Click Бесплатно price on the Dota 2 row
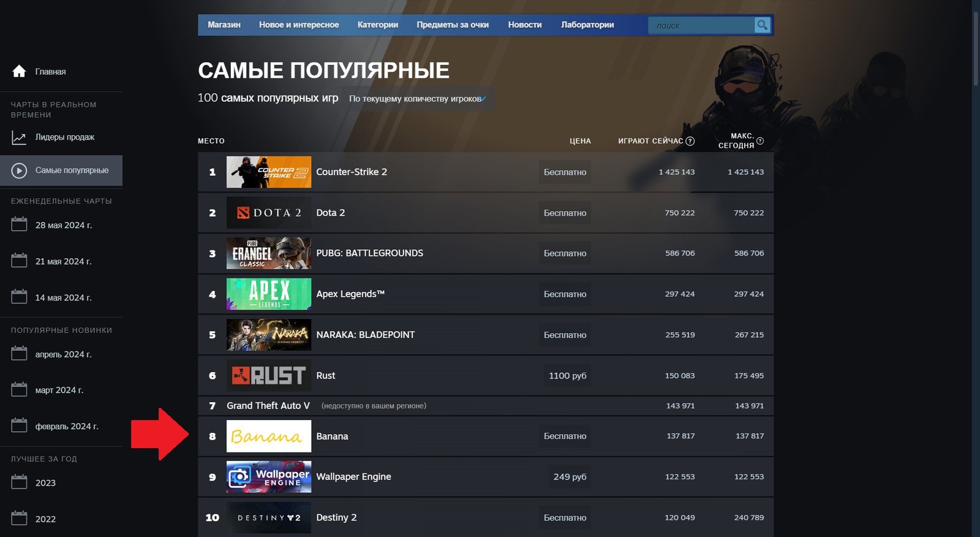Image resolution: width=980 pixels, height=537 pixels. pos(565,212)
